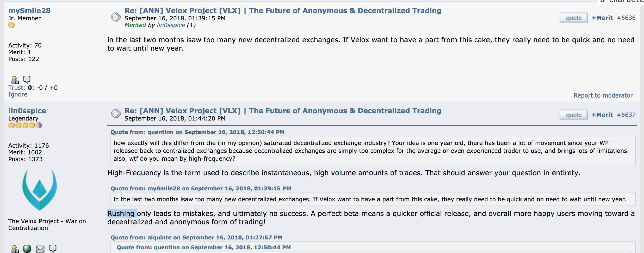Open lin0sspice's website globe icon

point(27,249)
